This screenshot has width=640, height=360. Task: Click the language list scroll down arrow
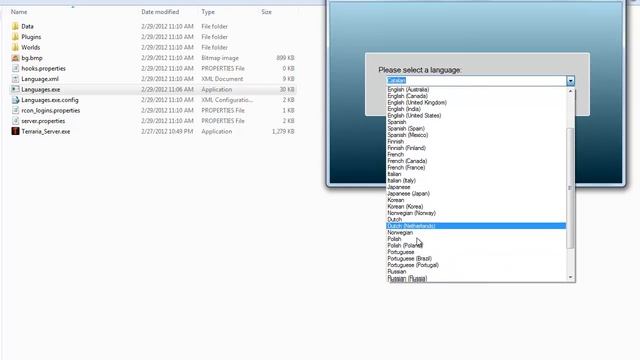(570, 277)
